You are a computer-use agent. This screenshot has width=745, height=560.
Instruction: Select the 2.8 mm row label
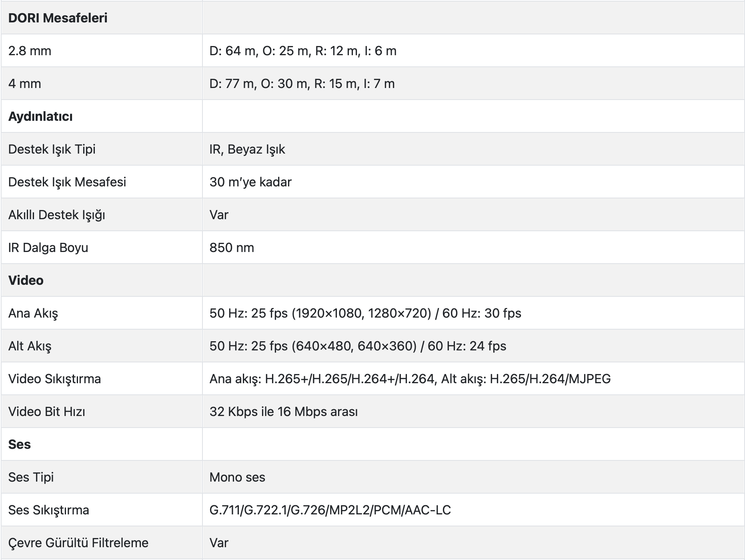click(30, 51)
